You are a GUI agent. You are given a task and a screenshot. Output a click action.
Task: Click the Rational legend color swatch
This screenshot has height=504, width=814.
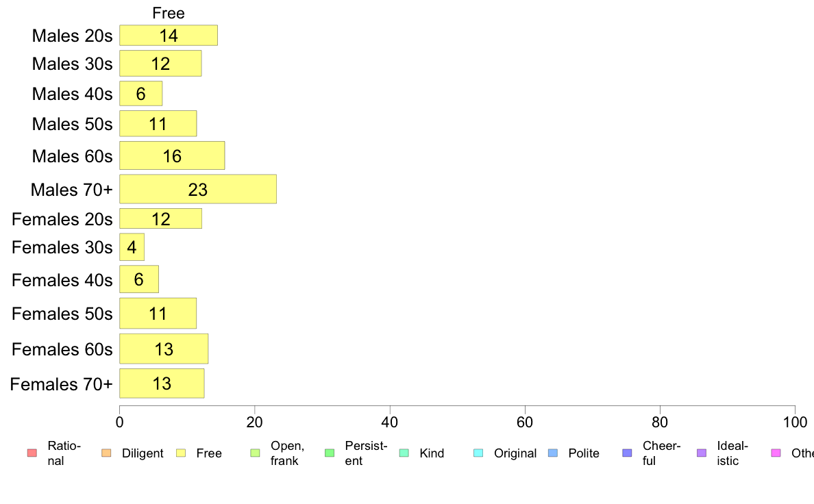click(x=32, y=453)
